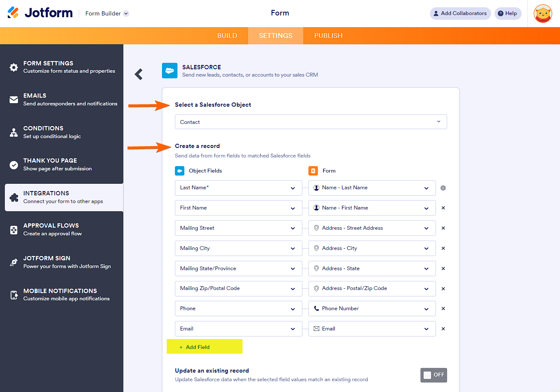
Task: Open the user avatar menu
Action: point(543,13)
